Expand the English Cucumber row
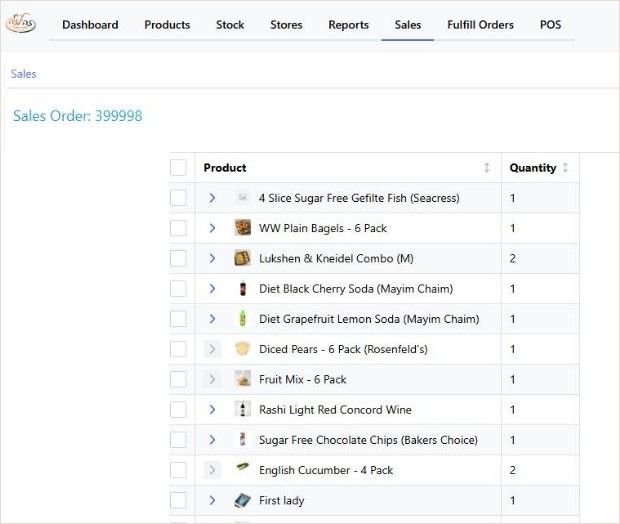Viewport: 620px width, 524px height. coord(212,470)
